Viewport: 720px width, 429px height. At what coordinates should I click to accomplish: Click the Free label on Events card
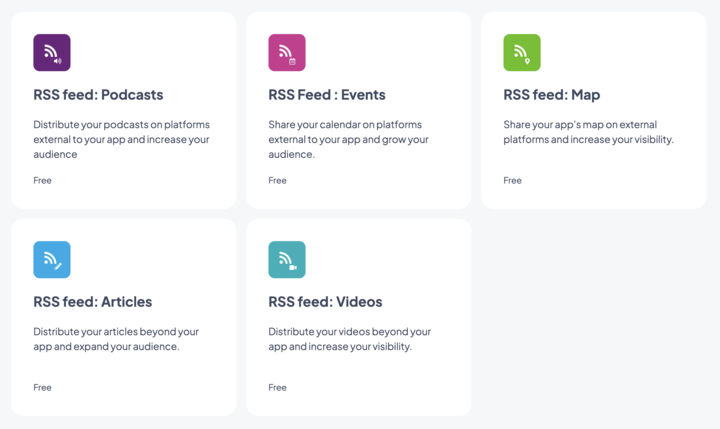point(278,181)
